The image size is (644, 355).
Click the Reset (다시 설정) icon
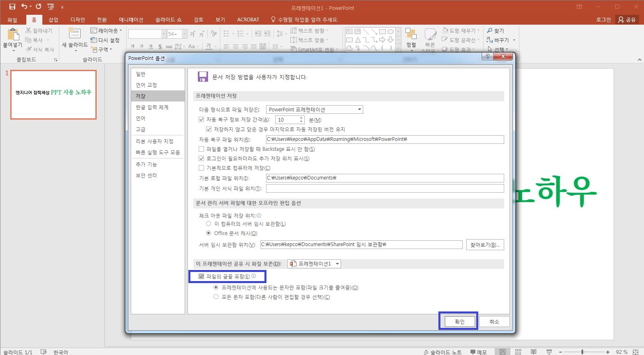(94, 40)
